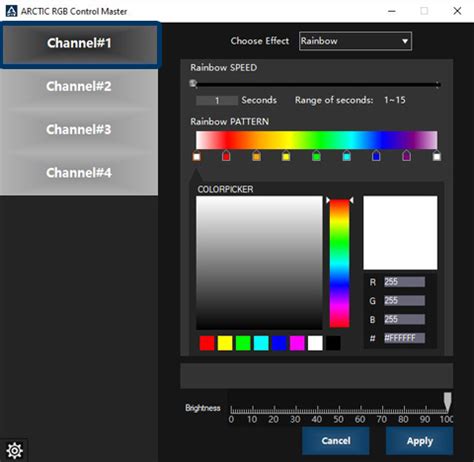Viewport: 474px width, 462px height.
Task: Select the red pattern marker
Action: [x=226, y=155]
